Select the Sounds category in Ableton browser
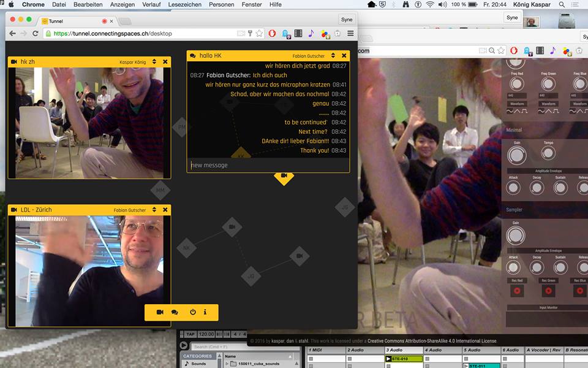The height and width of the screenshot is (368, 588). pos(198,364)
